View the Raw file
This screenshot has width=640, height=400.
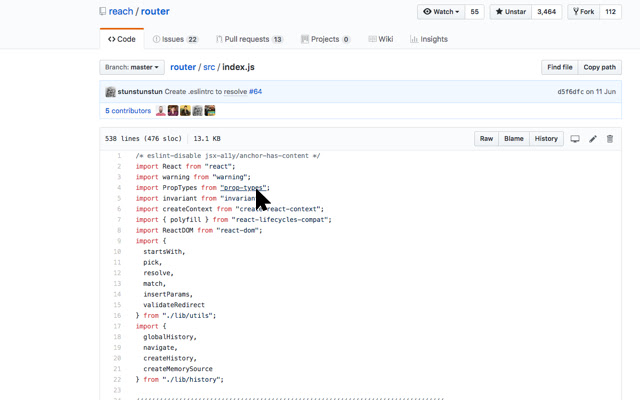click(x=486, y=139)
